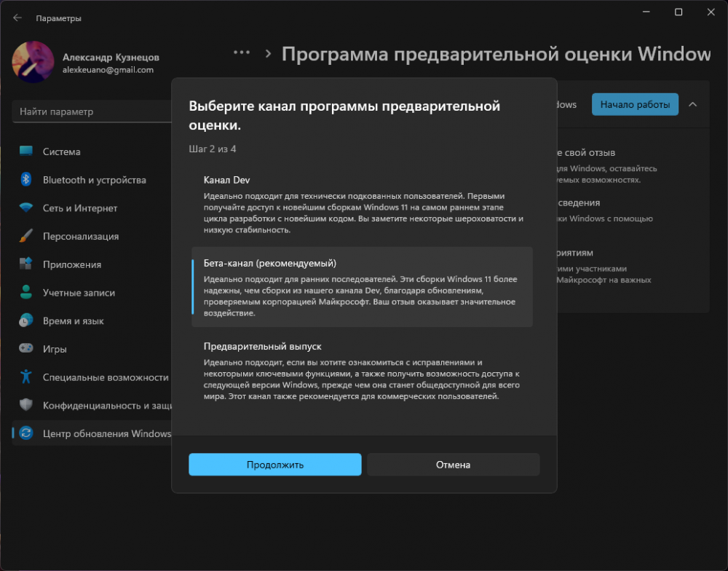This screenshot has width=728, height=571.
Task: Open Центр обновления Windows category
Action: click(92, 433)
